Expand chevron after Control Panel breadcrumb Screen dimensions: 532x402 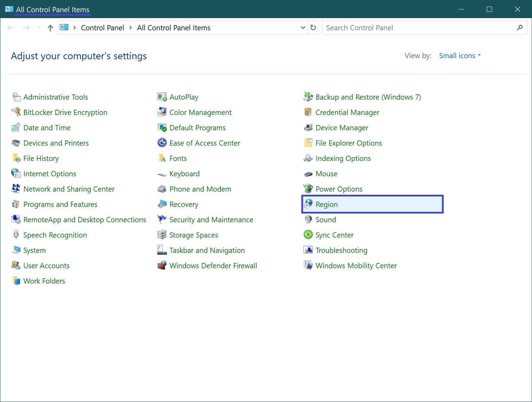click(x=131, y=28)
